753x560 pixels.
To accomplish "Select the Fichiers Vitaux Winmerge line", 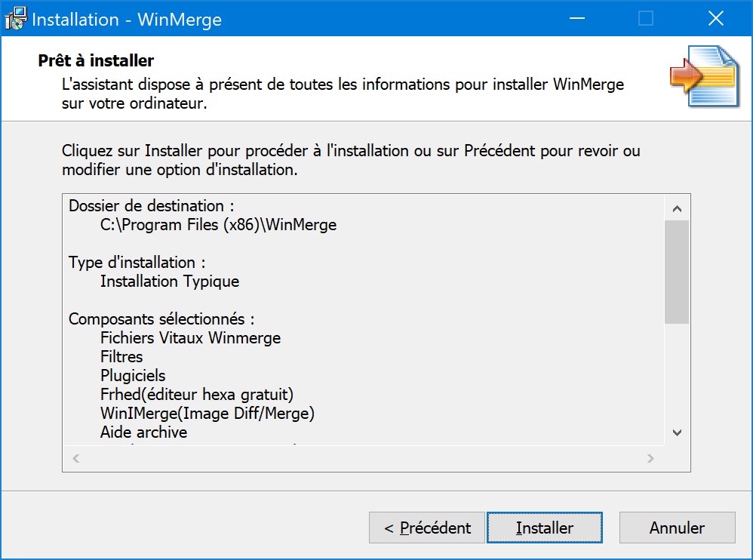I will click(x=190, y=338).
